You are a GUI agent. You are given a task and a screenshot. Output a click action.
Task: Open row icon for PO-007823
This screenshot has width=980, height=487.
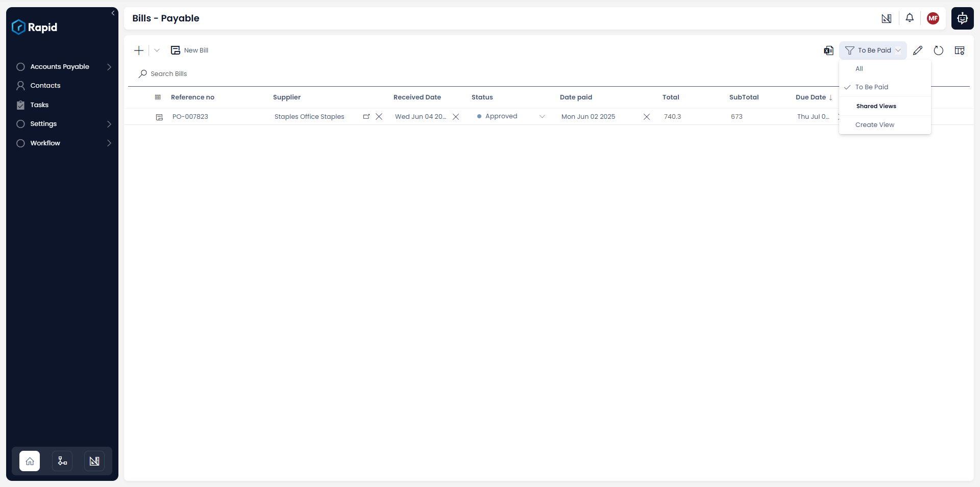point(159,117)
